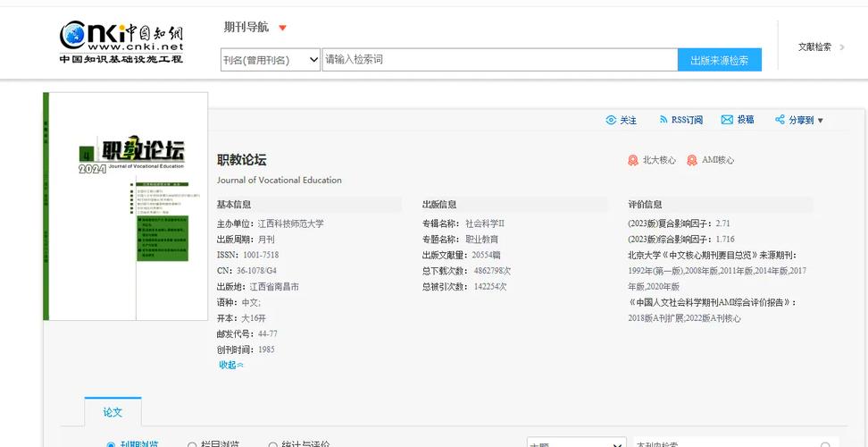Select the 栏目浏览 radio button
Screen dimensions: 868x447
[x=192, y=445]
